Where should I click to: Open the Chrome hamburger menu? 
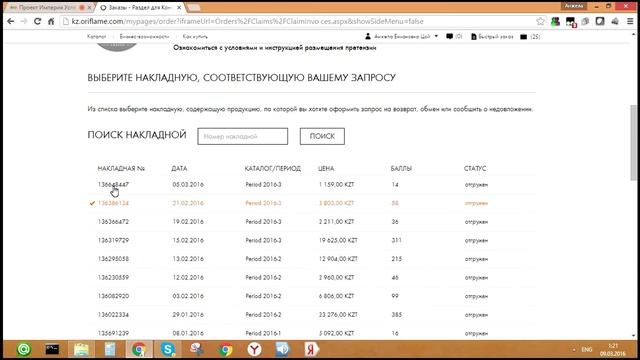(x=631, y=21)
